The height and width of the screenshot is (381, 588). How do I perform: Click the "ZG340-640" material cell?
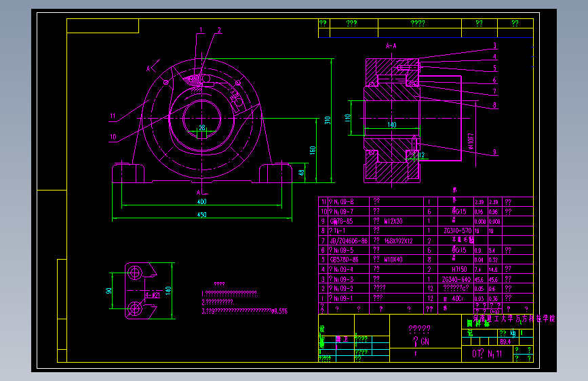pyautogui.click(x=456, y=279)
